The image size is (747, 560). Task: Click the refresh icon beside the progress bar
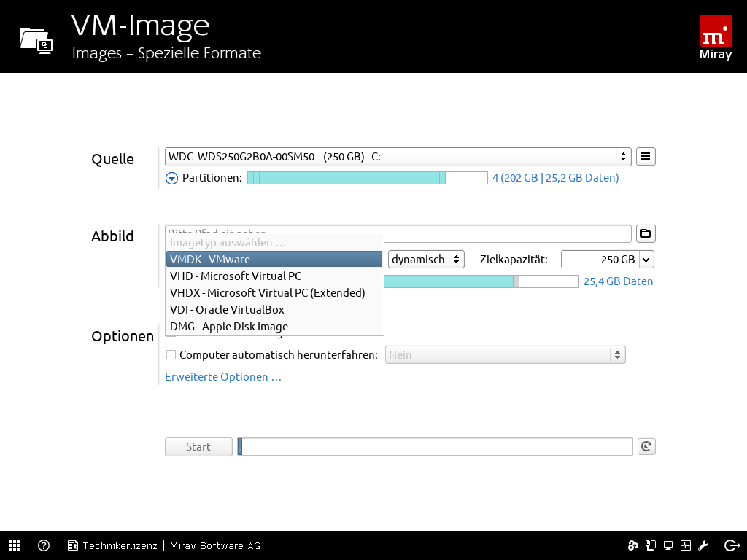pyautogui.click(x=646, y=447)
